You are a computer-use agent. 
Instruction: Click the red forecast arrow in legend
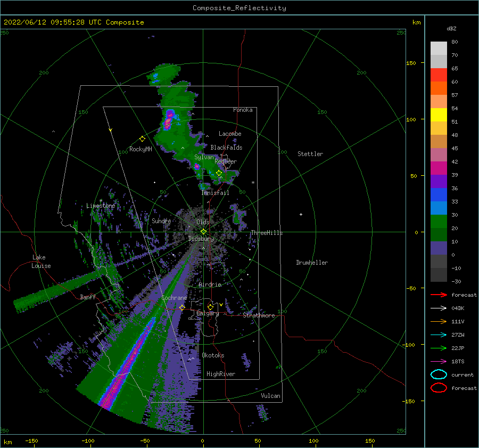[439, 295]
